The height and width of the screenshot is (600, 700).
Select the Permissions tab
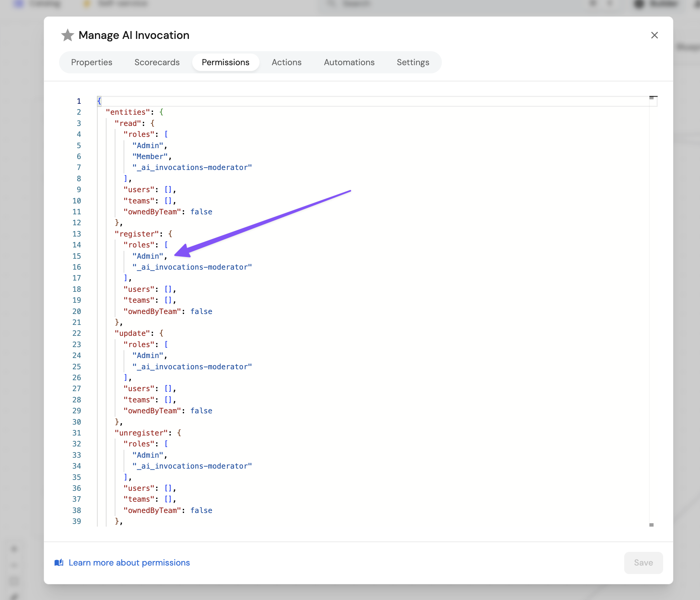coord(225,62)
